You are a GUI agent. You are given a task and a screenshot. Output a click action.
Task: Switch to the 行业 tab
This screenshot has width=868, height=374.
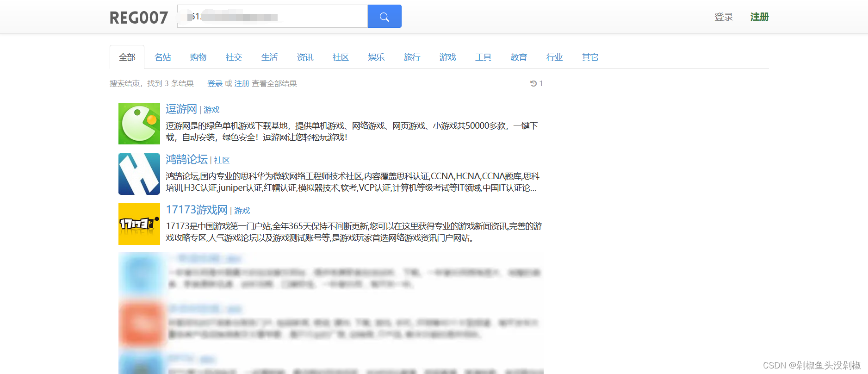coord(555,57)
